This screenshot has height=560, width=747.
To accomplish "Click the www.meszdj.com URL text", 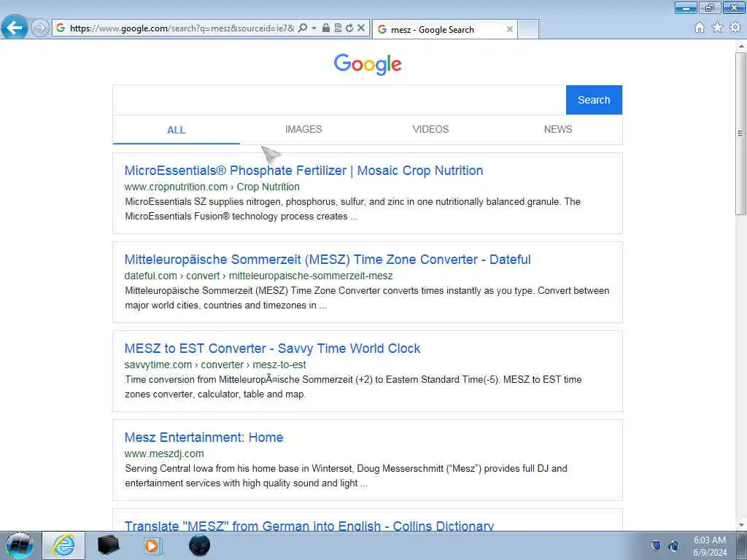I will click(x=164, y=454).
